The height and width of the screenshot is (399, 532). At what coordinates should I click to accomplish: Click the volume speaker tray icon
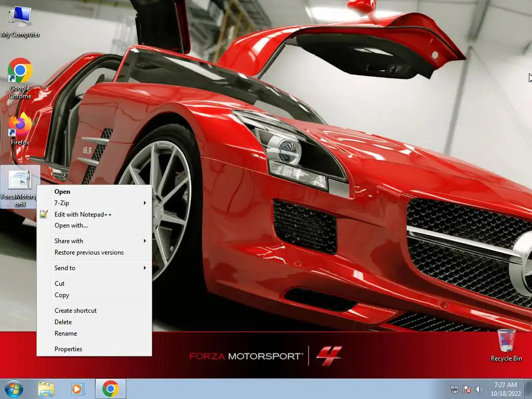[479, 389]
